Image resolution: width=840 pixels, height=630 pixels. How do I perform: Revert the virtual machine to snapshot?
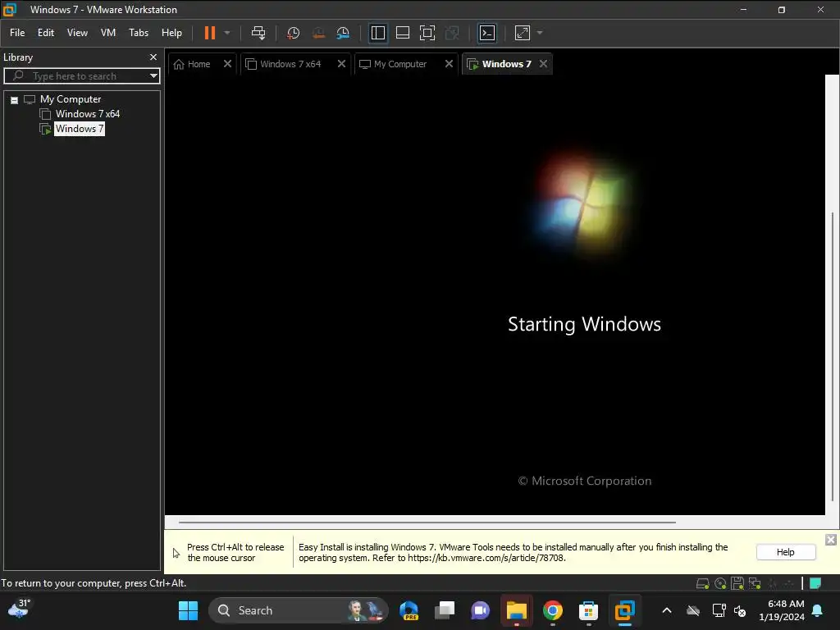pos(318,33)
